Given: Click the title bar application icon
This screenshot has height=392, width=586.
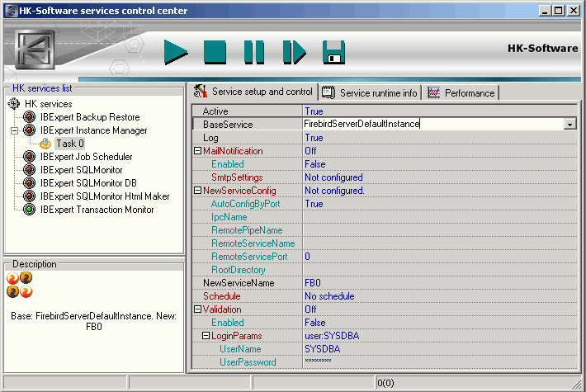Looking at the screenshot, I should pos(12,11).
